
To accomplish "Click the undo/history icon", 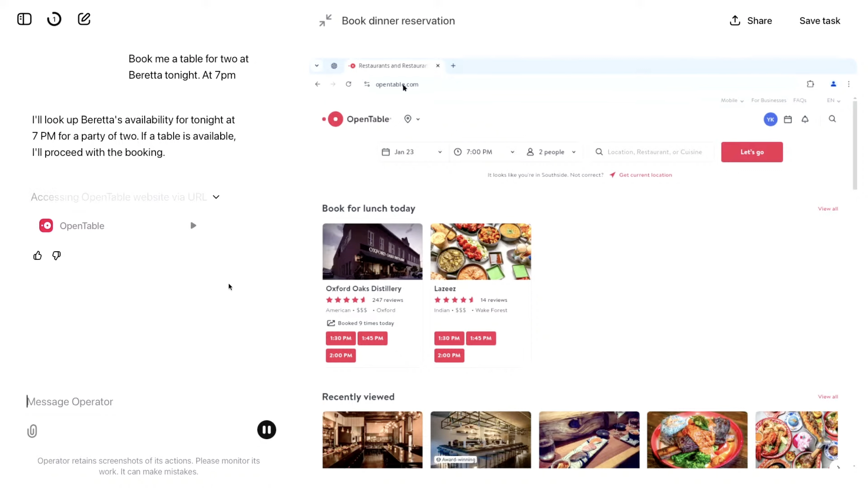I will tap(54, 19).
